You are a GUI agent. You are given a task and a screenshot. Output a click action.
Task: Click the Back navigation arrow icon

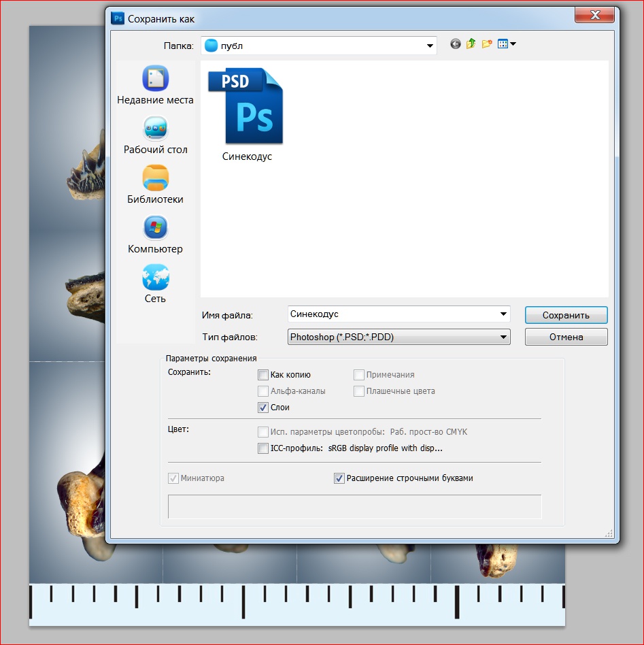point(456,44)
